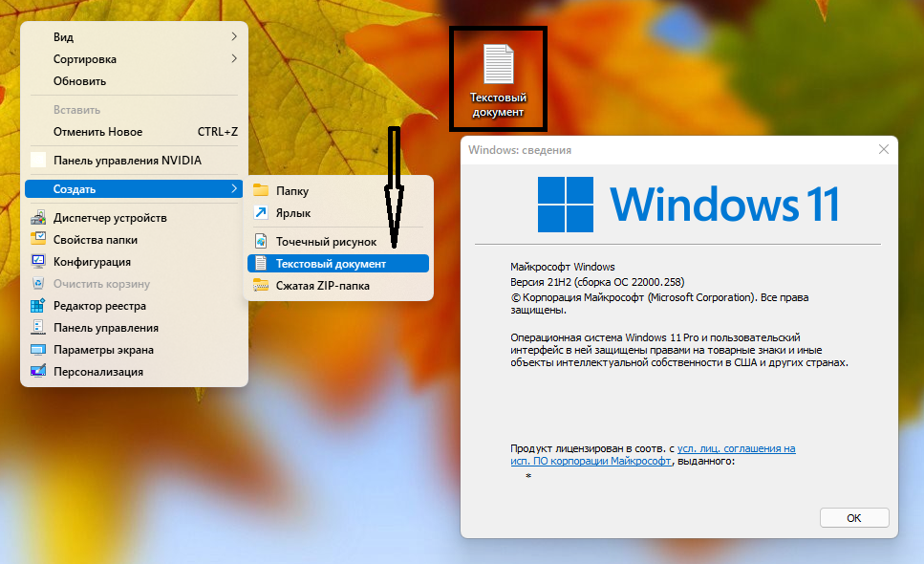Expand the Сортировка submenu arrow
Viewport: 924px width, 564px height.
(x=234, y=58)
